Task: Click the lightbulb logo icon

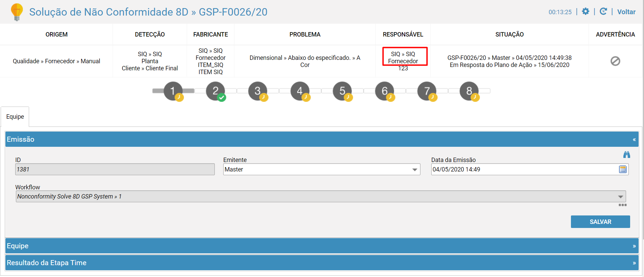Action: [17, 12]
